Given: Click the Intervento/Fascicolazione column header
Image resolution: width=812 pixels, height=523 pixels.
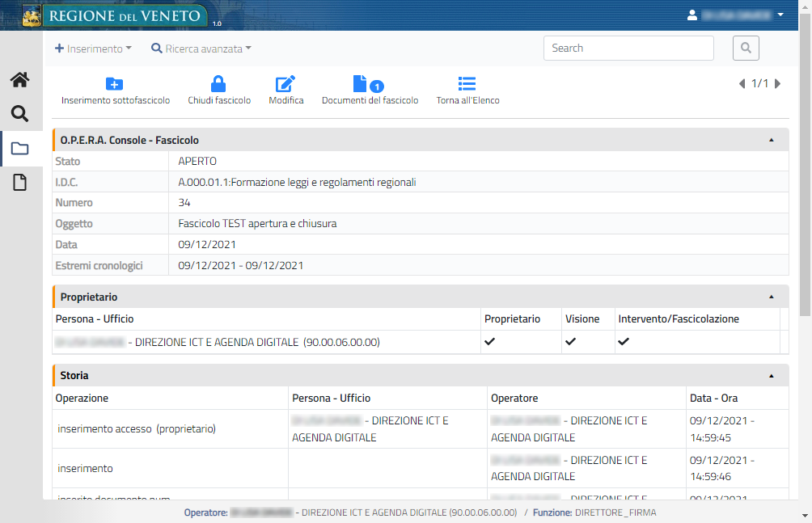Looking at the screenshot, I should point(679,319).
